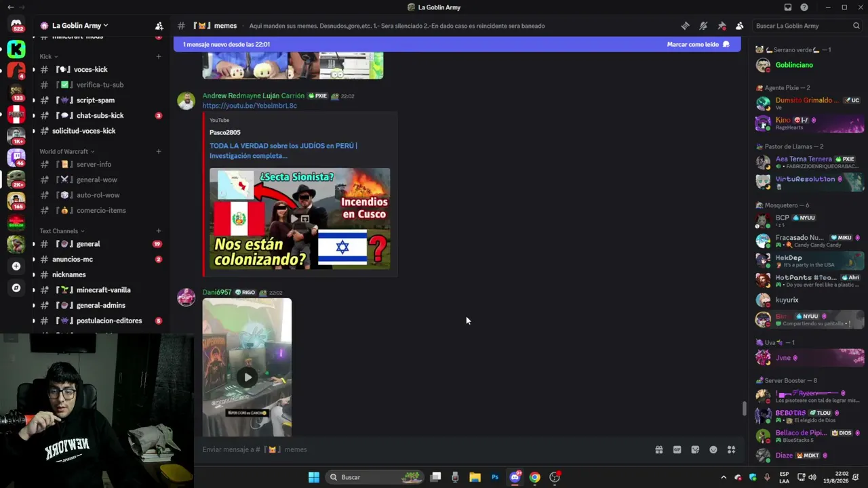This screenshot has width=868, height=488.
Task: Add a channel to the Kick category
Action: point(159,57)
